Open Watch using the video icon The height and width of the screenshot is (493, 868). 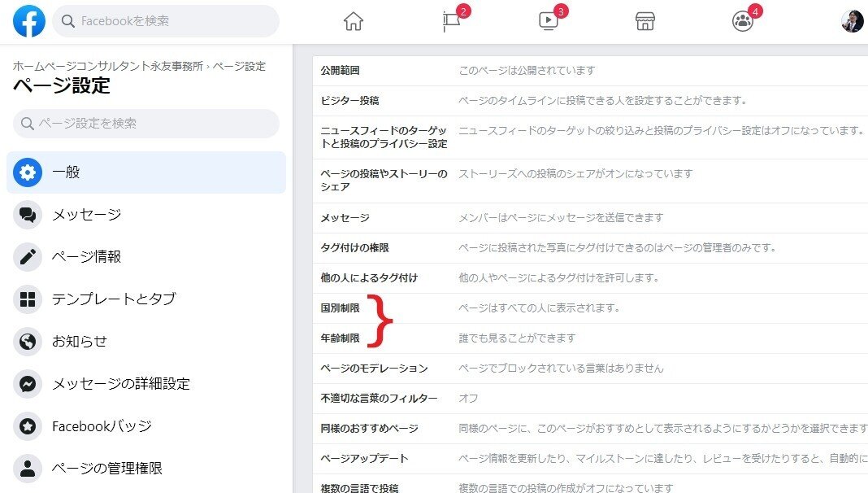point(548,22)
